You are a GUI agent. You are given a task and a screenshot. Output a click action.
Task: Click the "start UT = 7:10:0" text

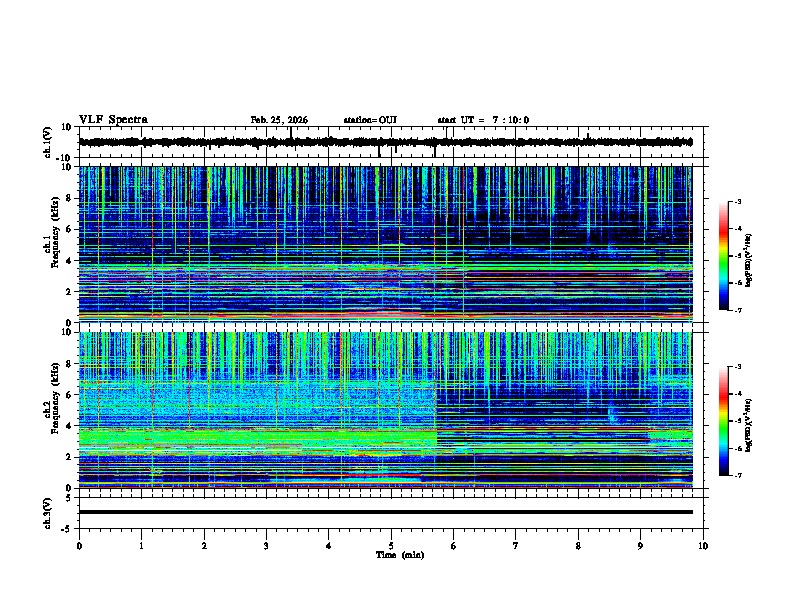(483, 120)
